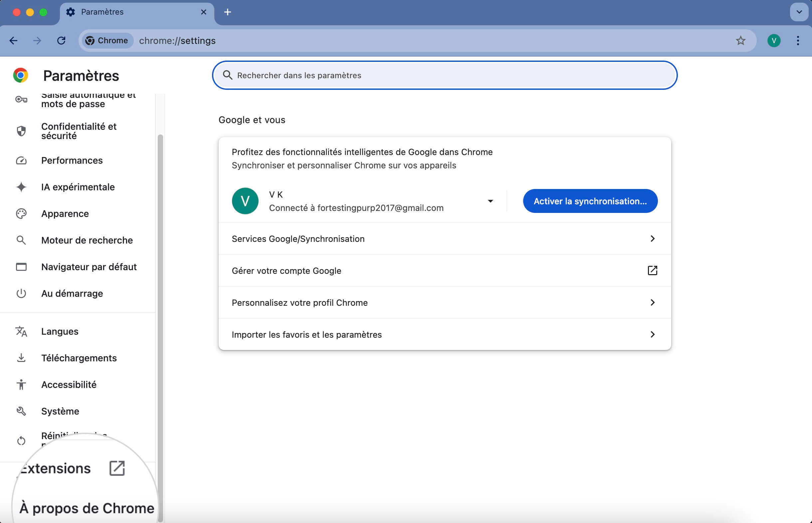Open the tab search dropdown arrow
Viewport: 812px width, 523px height.
(799, 12)
